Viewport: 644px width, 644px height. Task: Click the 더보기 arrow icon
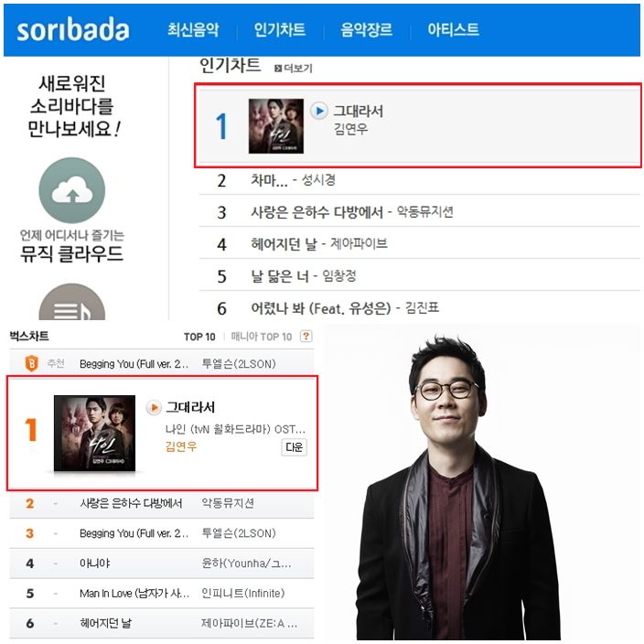(278, 69)
